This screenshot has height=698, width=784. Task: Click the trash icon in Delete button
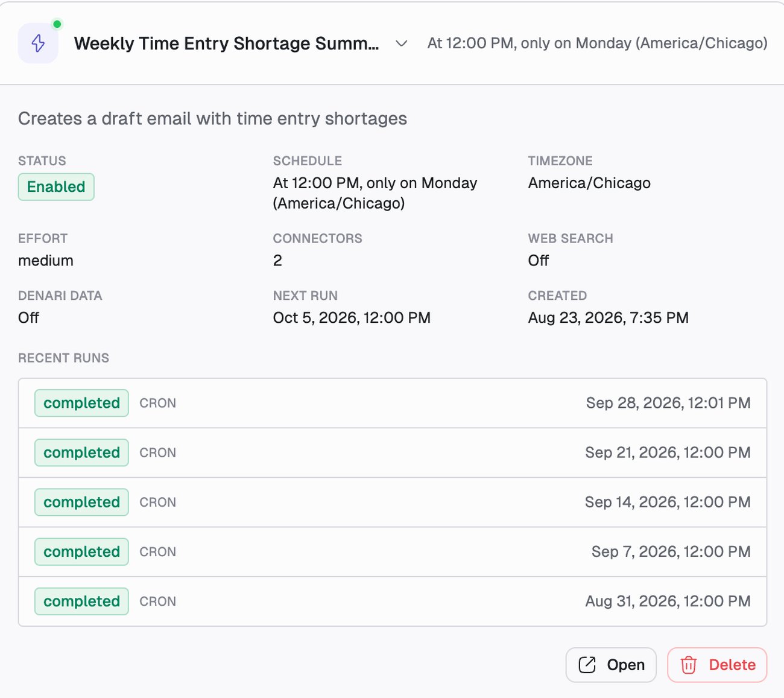coord(688,665)
